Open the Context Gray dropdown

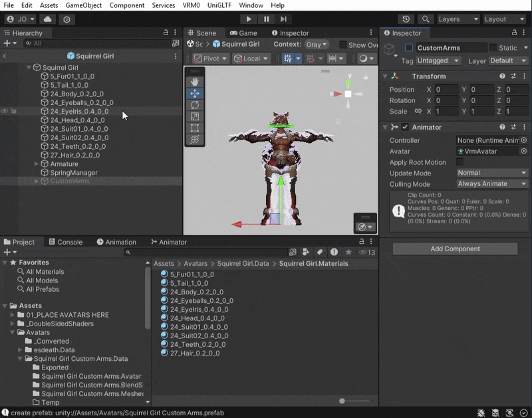pyautogui.click(x=317, y=45)
